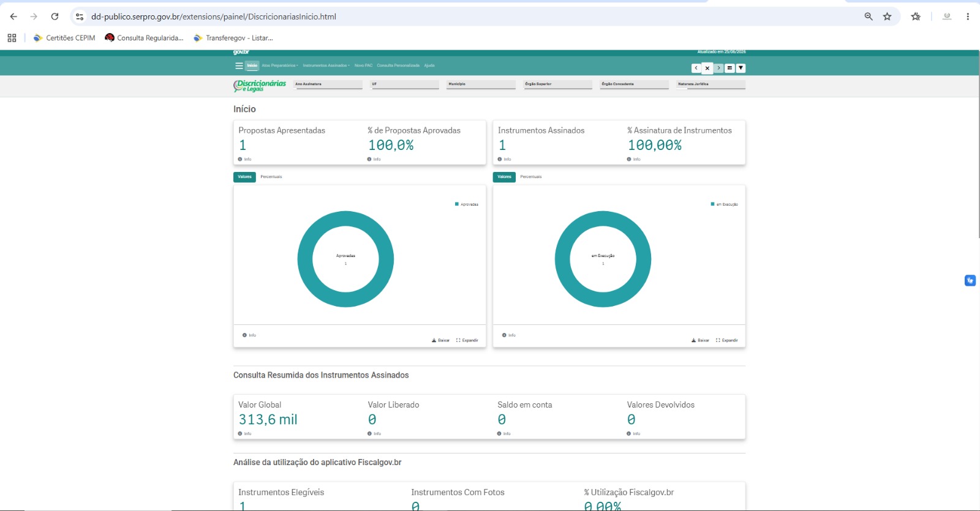Open the filter funnel icon
The width and height of the screenshot is (980, 511).
[741, 68]
